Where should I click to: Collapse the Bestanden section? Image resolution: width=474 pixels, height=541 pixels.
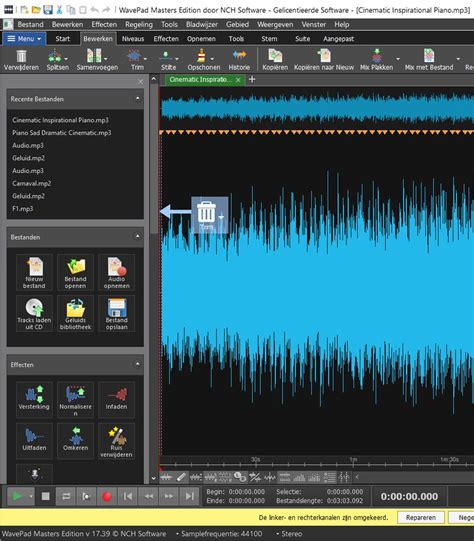coord(137,236)
